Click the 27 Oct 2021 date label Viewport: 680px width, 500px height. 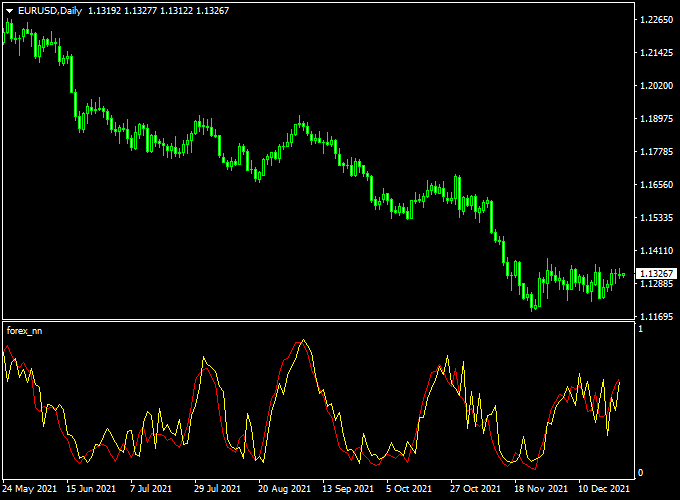[475, 489]
